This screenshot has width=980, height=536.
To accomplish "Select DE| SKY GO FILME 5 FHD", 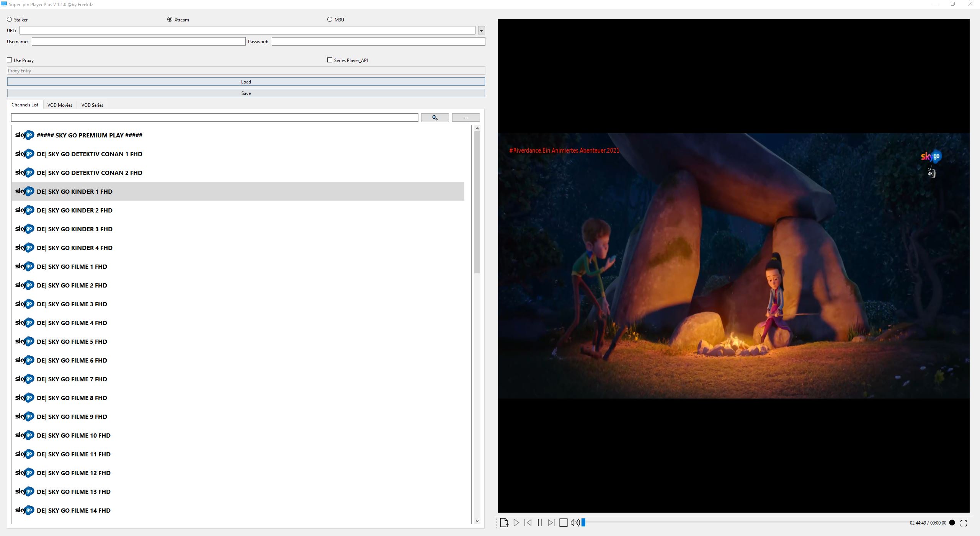I will click(x=238, y=342).
